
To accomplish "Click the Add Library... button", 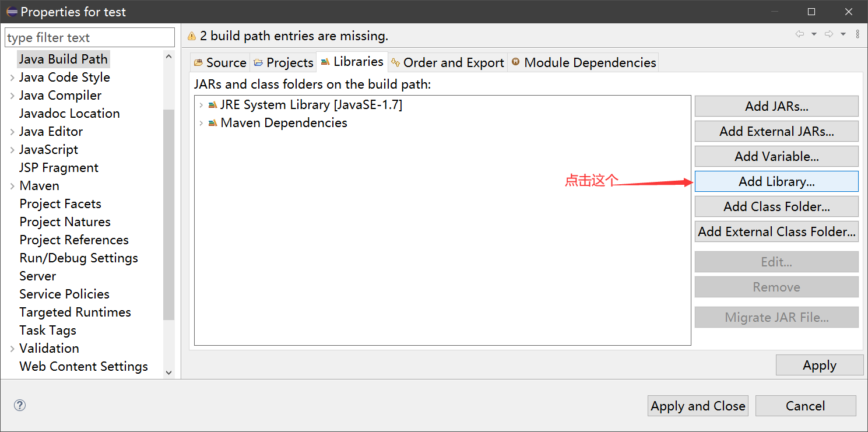I will [x=776, y=181].
